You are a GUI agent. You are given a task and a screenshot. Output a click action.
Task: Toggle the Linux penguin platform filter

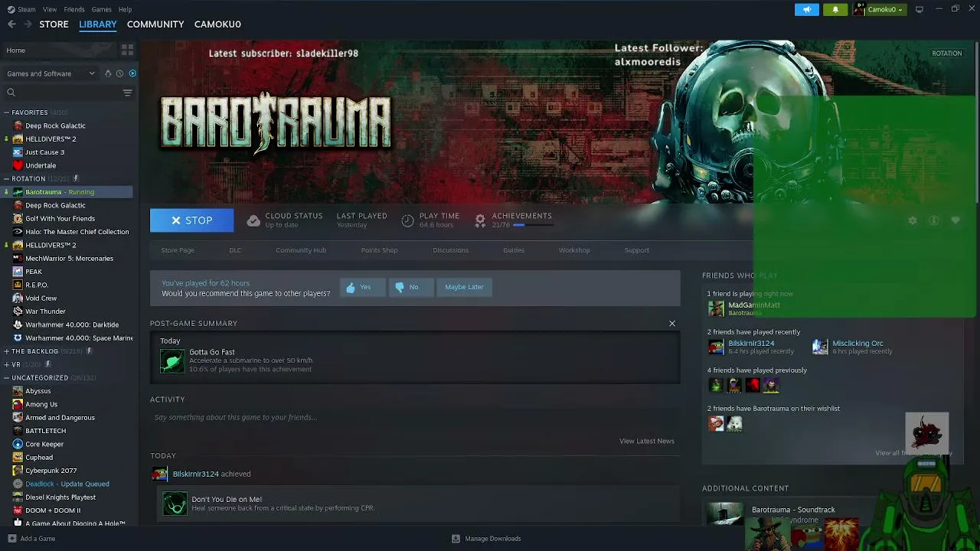pos(108,73)
